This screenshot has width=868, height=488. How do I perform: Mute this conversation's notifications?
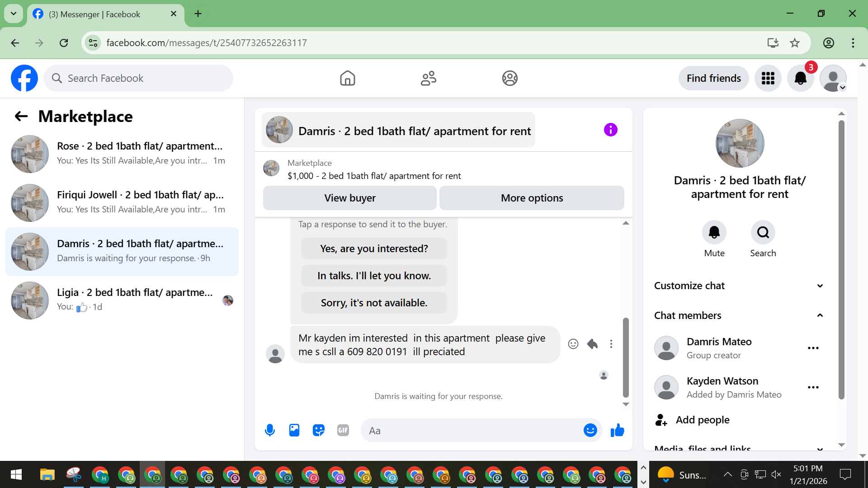[x=714, y=233]
